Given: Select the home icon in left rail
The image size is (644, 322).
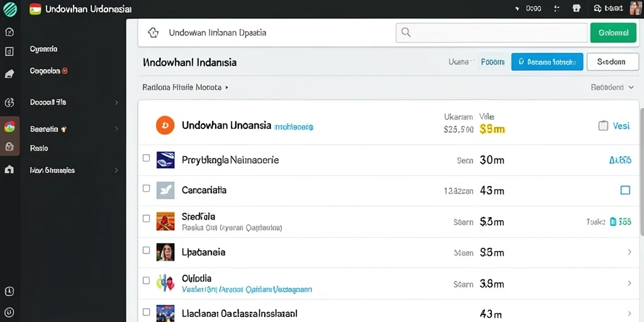Looking at the screenshot, I should (9, 169).
